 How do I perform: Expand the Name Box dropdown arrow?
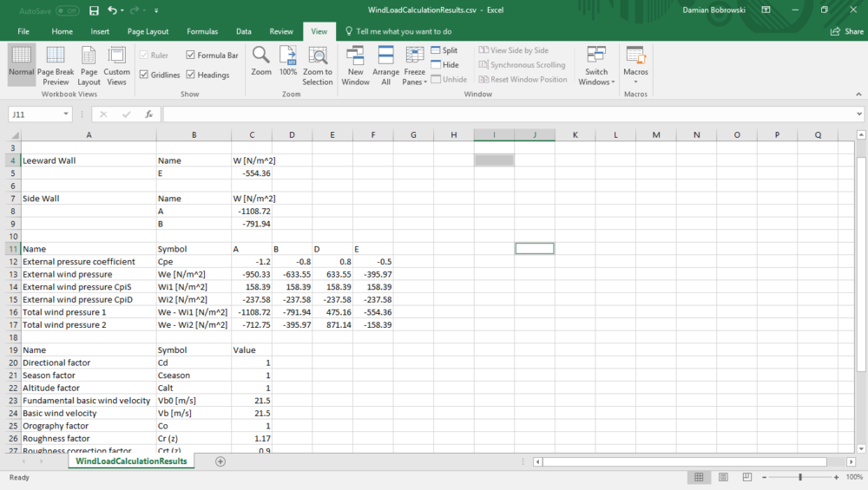click(x=66, y=114)
